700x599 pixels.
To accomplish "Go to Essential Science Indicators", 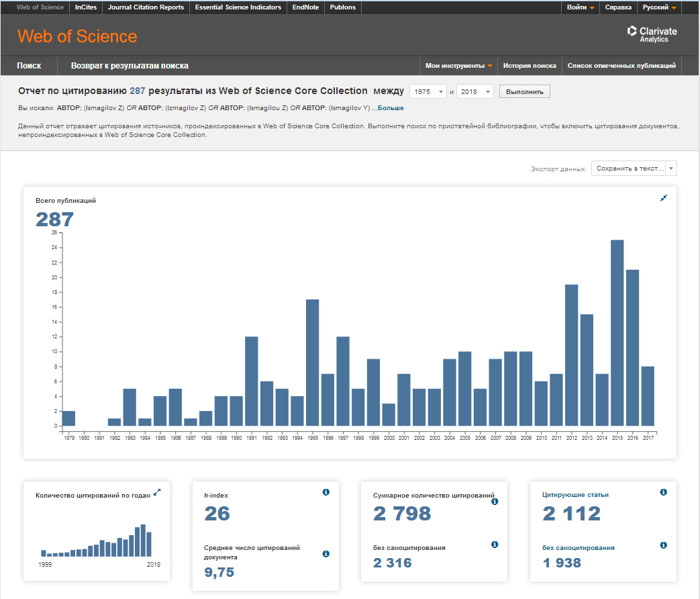I will 238,7.
